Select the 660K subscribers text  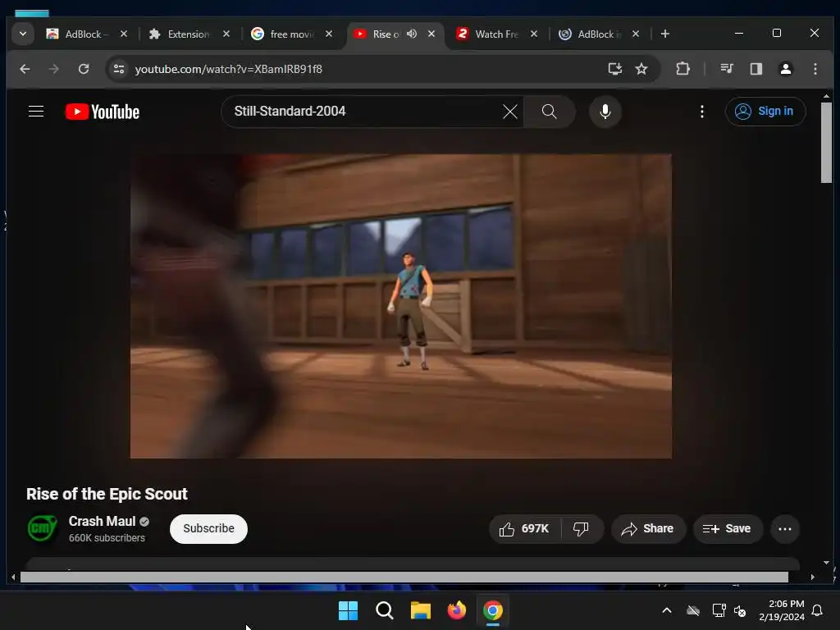pos(107,538)
